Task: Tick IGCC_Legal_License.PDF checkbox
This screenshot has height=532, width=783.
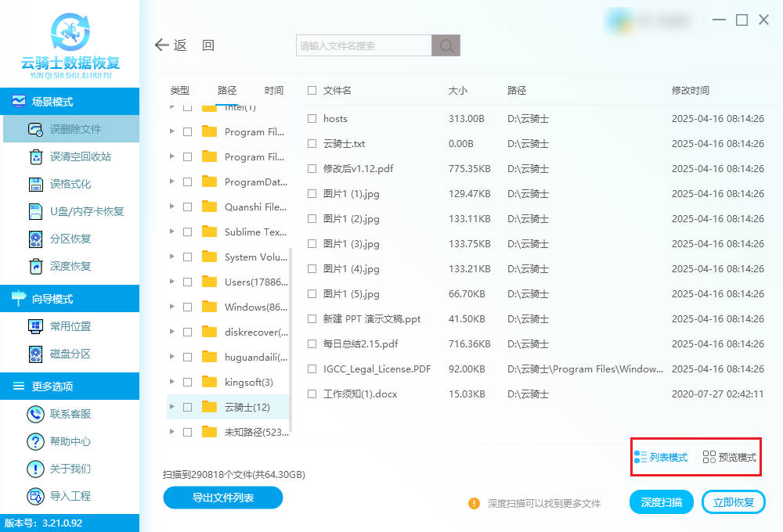Action: [x=312, y=368]
